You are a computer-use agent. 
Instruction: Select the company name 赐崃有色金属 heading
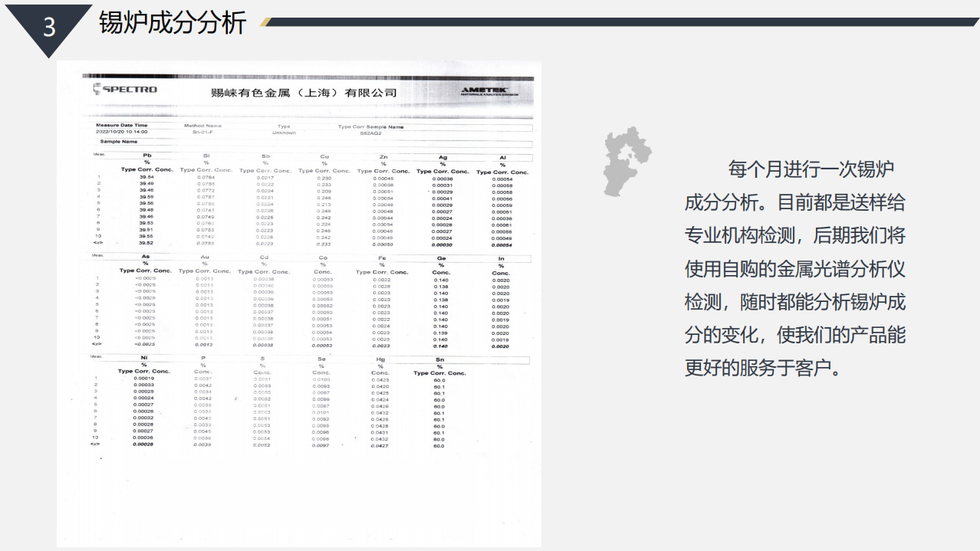click(x=304, y=93)
